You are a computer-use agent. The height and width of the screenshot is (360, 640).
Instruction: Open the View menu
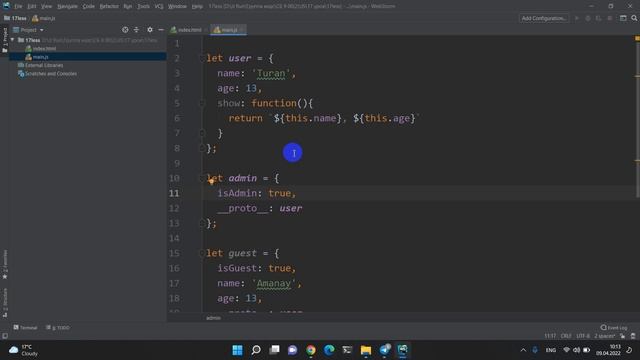[x=46, y=6]
